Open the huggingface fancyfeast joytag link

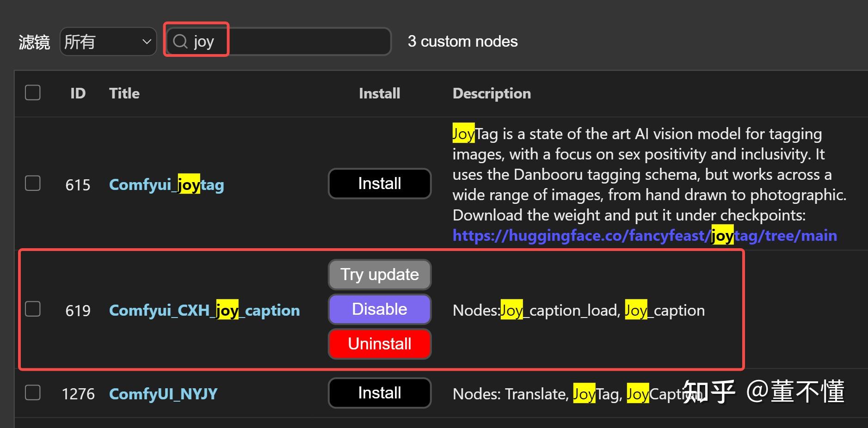tap(645, 236)
